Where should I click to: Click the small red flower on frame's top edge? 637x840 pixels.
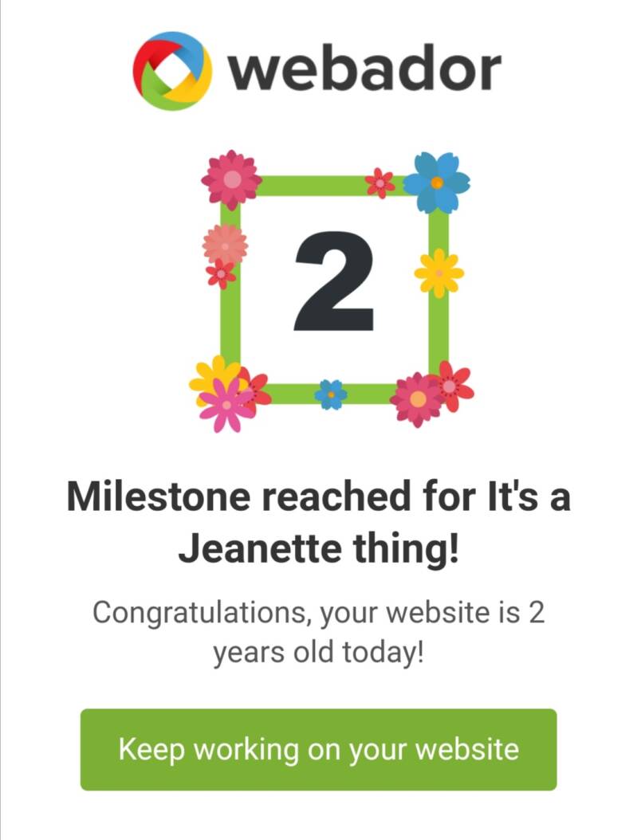(x=380, y=183)
